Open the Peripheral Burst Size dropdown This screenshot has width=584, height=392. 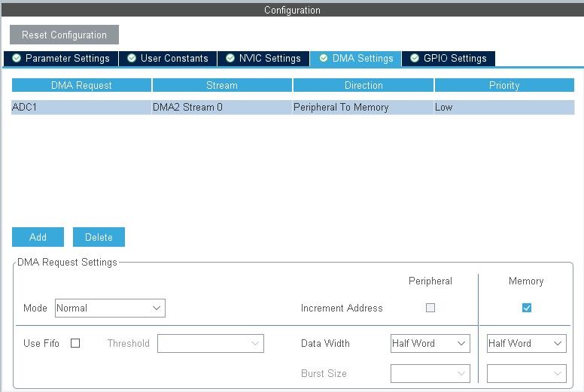tap(430, 373)
